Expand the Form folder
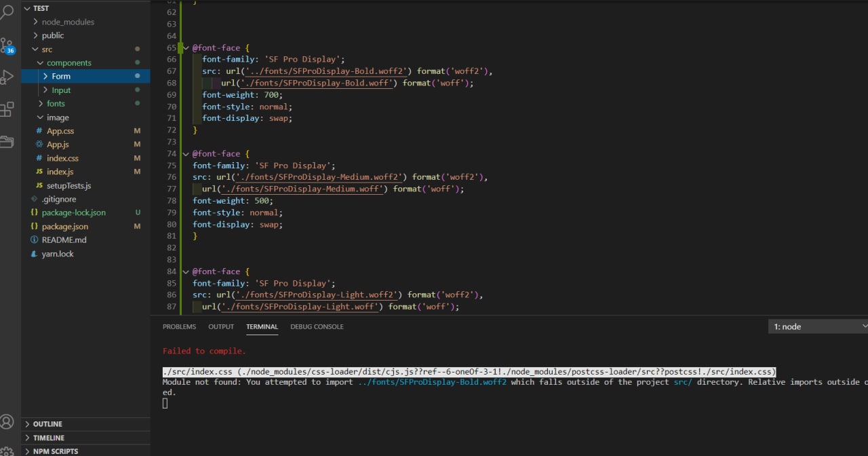This screenshot has width=868, height=456. (61, 76)
